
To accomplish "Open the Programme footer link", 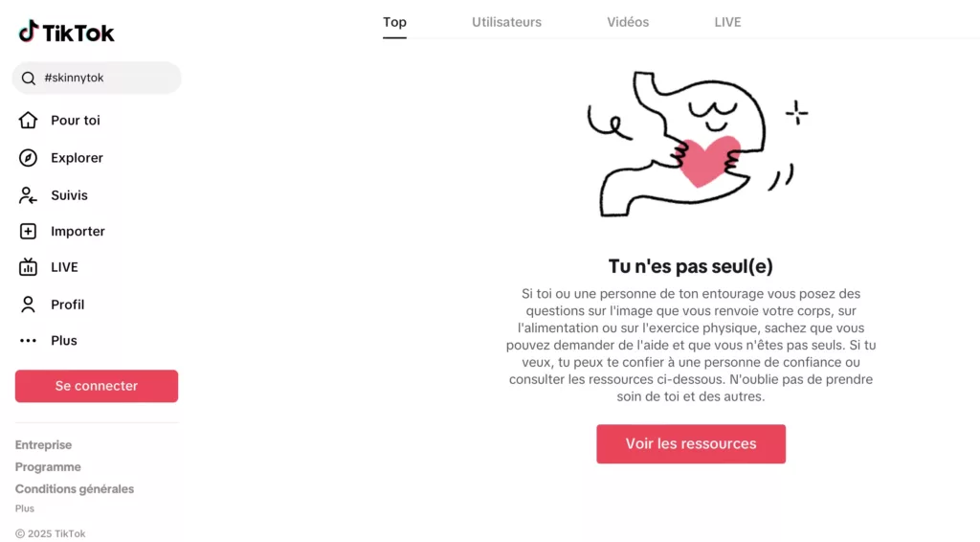I will pyautogui.click(x=48, y=467).
